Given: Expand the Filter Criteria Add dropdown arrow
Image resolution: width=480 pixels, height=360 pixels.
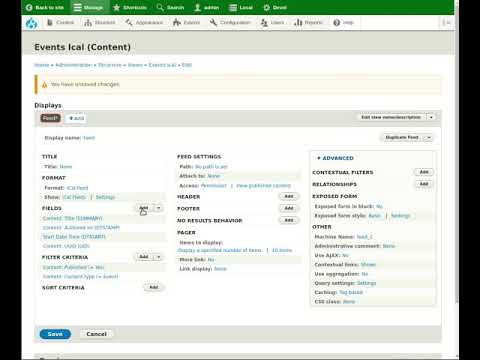Looking at the screenshot, I should pos(159,257).
